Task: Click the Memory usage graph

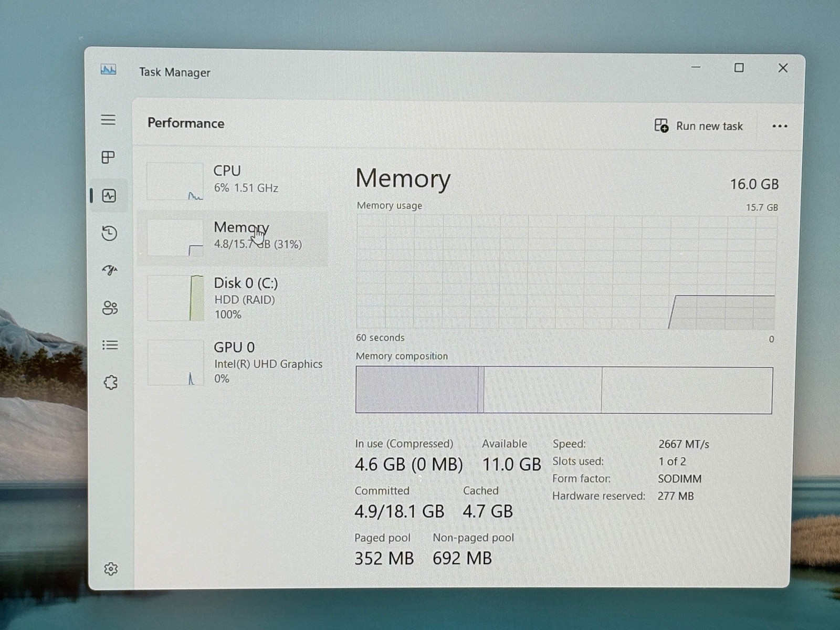Action: (566, 272)
